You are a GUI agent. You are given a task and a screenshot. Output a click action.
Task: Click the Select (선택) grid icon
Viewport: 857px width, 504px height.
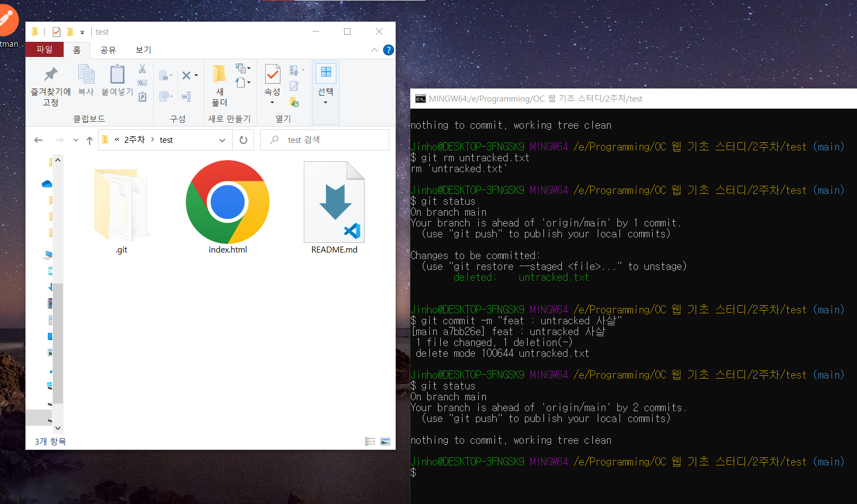click(x=326, y=73)
